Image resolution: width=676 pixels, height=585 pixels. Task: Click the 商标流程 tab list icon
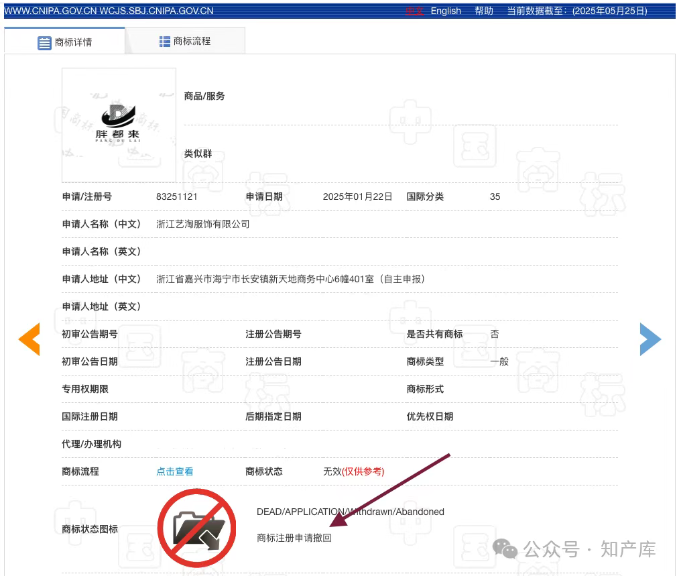(164, 42)
